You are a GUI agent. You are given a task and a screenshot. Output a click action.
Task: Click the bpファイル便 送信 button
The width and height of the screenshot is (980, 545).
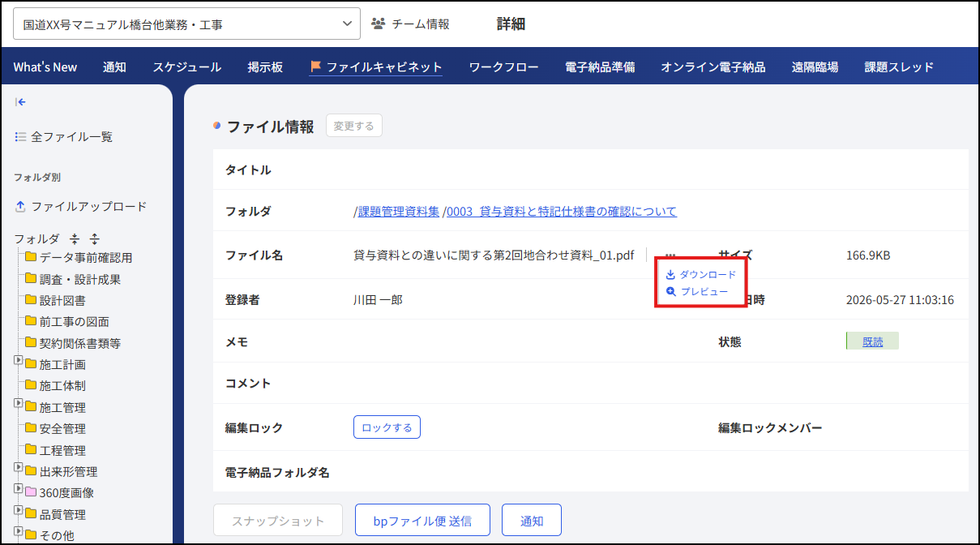[x=422, y=521]
